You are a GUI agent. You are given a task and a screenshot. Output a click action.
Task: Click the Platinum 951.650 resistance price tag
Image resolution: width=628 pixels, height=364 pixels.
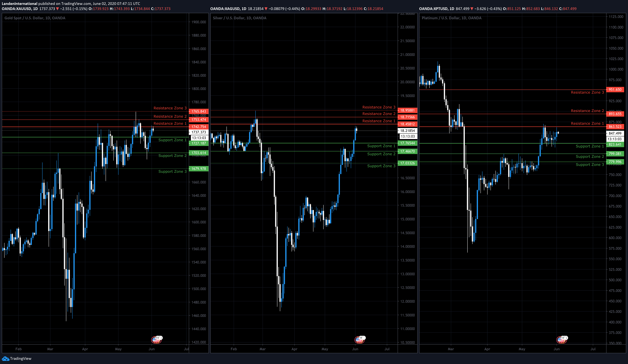pos(615,89)
